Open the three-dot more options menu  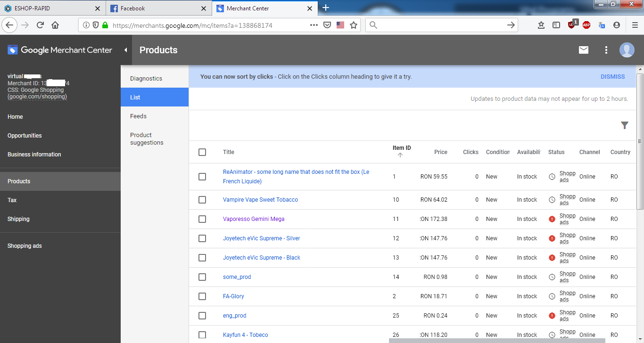pos(606,50)
